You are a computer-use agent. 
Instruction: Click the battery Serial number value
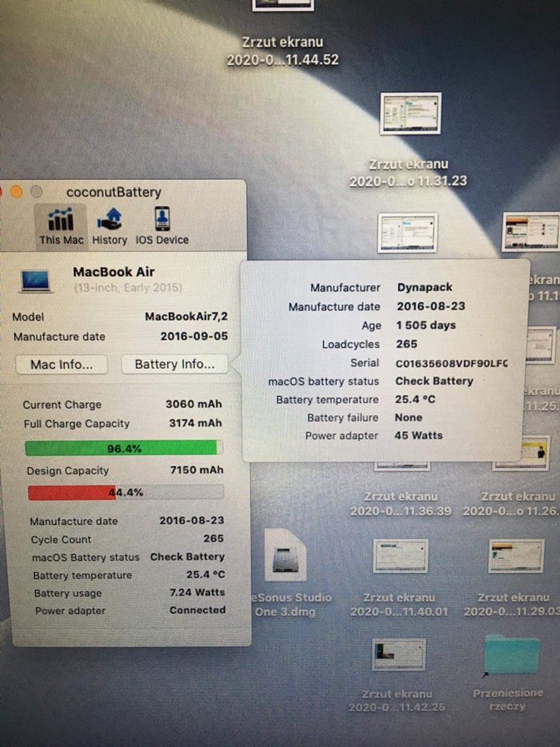[452, 363]
